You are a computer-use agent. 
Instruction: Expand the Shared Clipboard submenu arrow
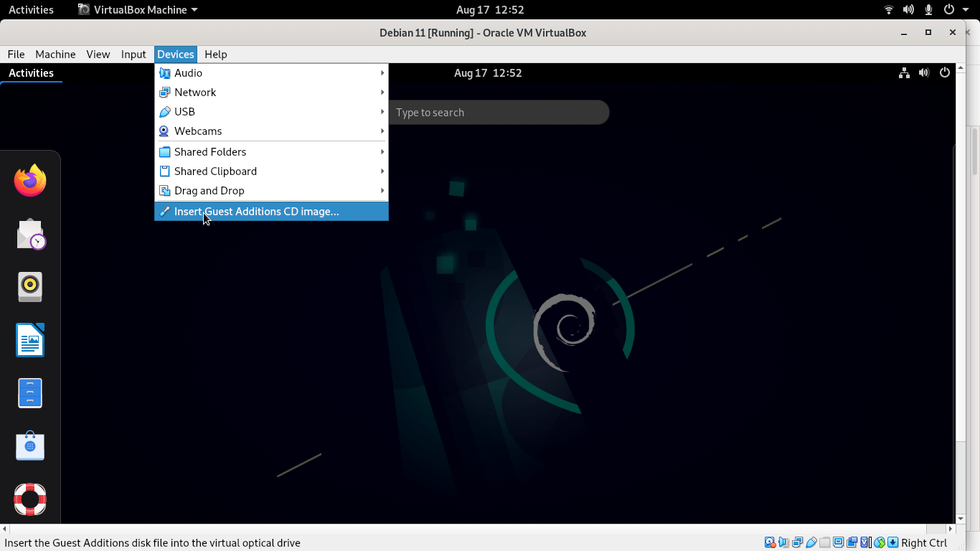pos(382,171)
